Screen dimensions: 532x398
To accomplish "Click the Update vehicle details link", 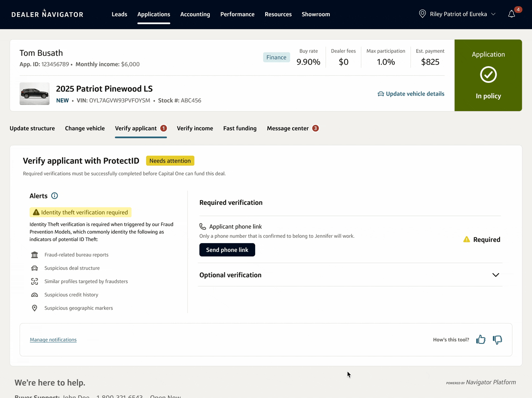I will [411, 94].
